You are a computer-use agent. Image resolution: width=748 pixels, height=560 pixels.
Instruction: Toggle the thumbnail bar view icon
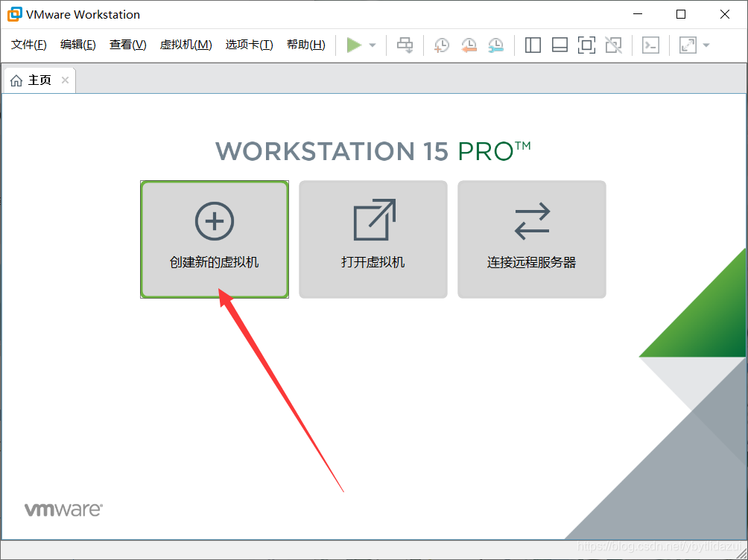[560, 45]
